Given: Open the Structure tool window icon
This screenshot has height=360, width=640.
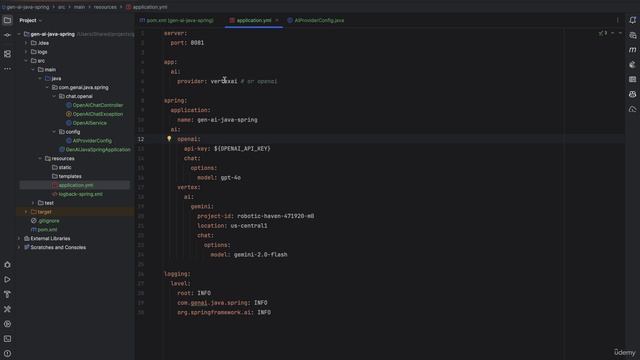Looking at the screenshot, I should (x=7, y=54).
